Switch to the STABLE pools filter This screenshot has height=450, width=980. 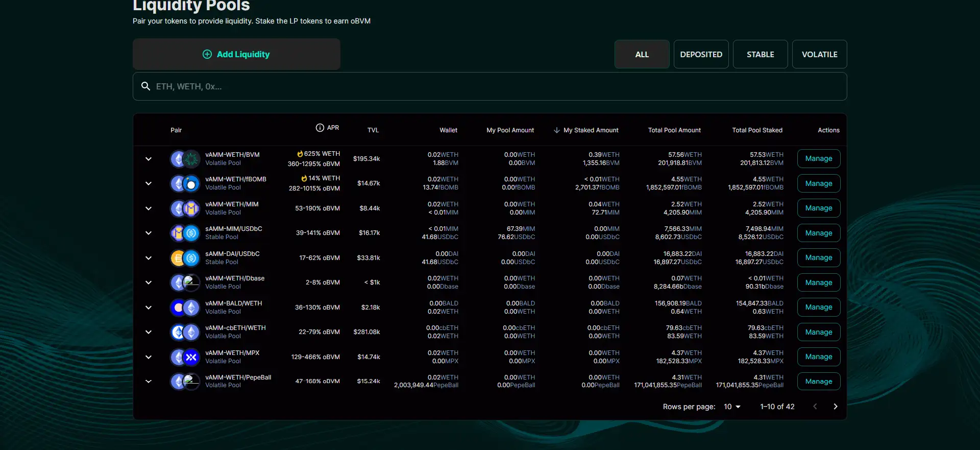pos(760,54)
